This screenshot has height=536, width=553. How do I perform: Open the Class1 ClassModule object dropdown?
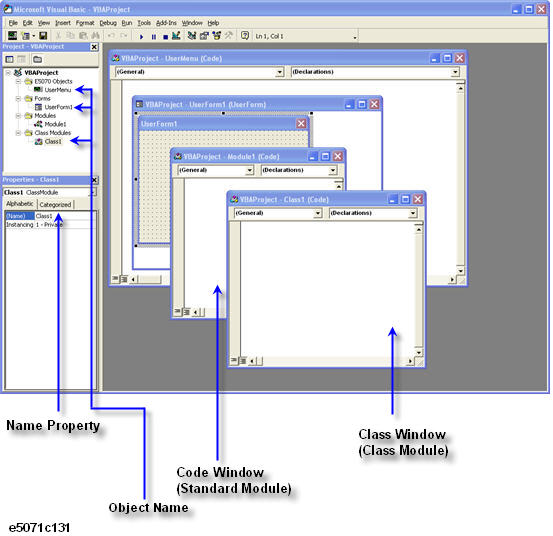coord(93,193)
